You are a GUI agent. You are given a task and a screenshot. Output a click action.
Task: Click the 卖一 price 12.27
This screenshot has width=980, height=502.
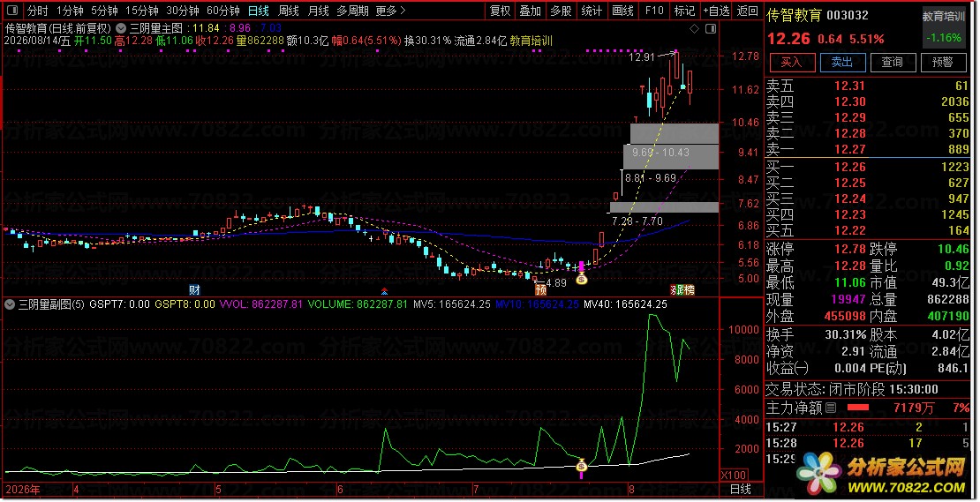tap(850, 149)
